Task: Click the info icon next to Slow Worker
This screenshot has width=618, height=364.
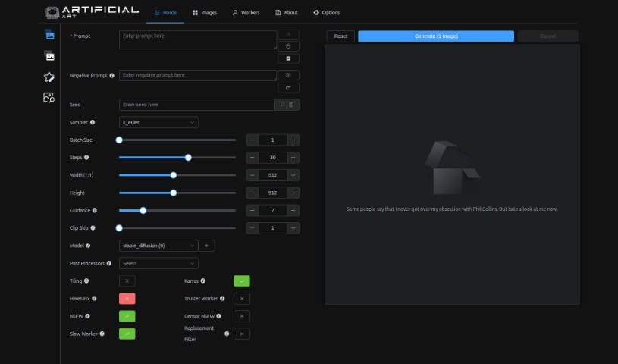Action: 102,334
